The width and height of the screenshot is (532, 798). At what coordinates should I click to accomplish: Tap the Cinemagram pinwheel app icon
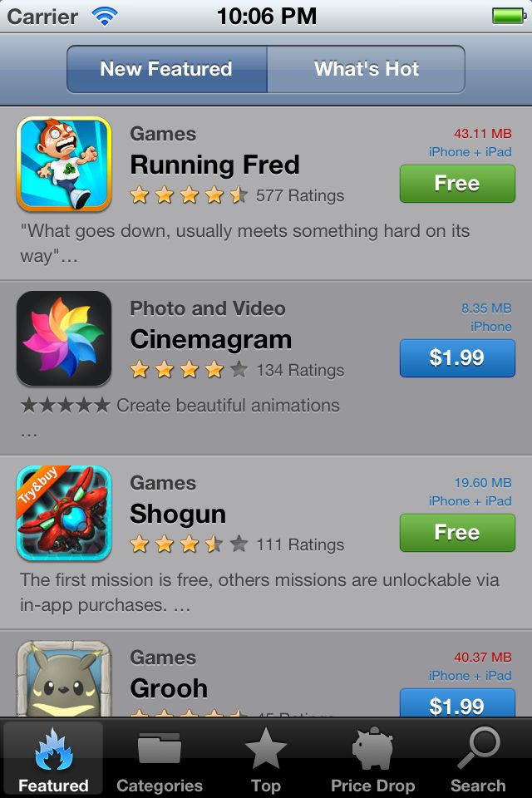(64, 338)
